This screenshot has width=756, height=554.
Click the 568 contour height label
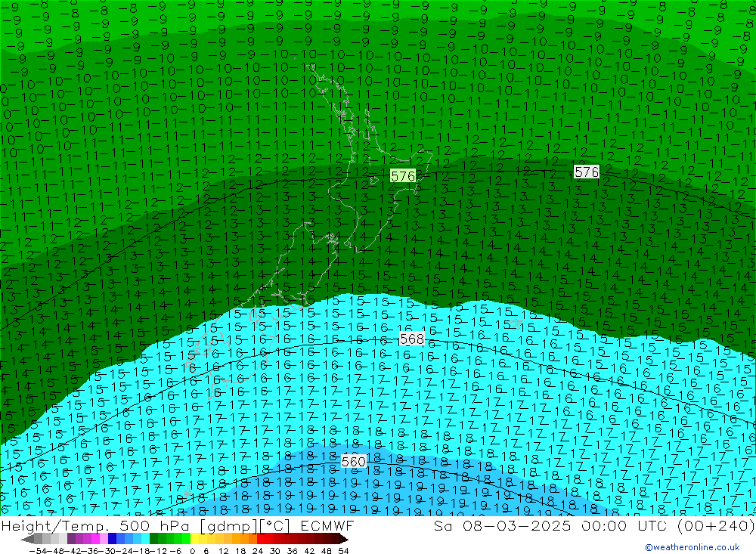412,339
